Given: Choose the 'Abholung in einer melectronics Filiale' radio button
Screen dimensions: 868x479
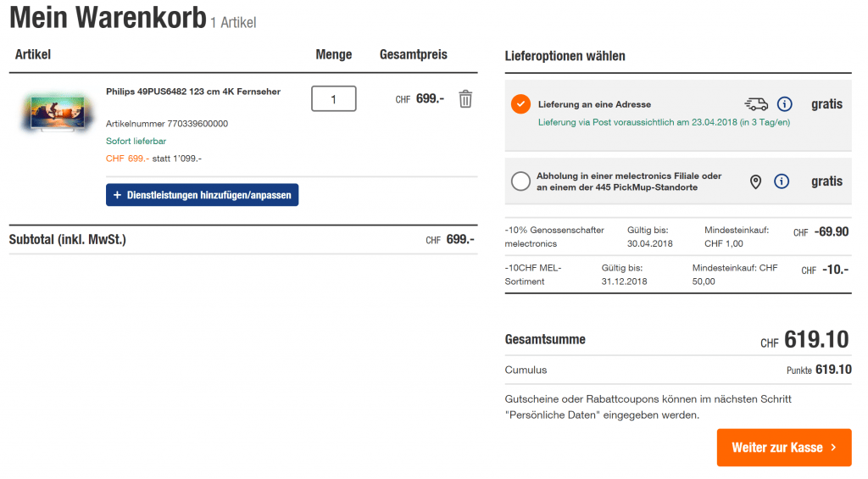Looking at the screenshot, I should (520, 181).
